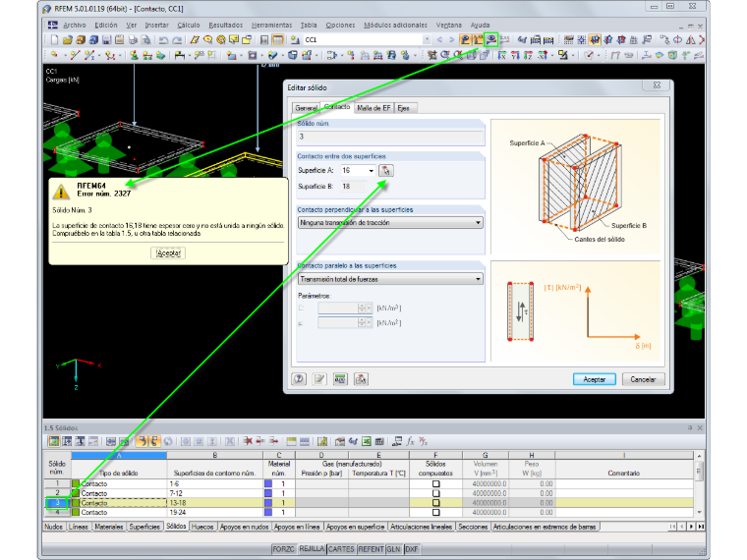Click Aceptar in the error 2327 message
The height and width of the screenshot is (560, 747).
[x=168, y=252]
